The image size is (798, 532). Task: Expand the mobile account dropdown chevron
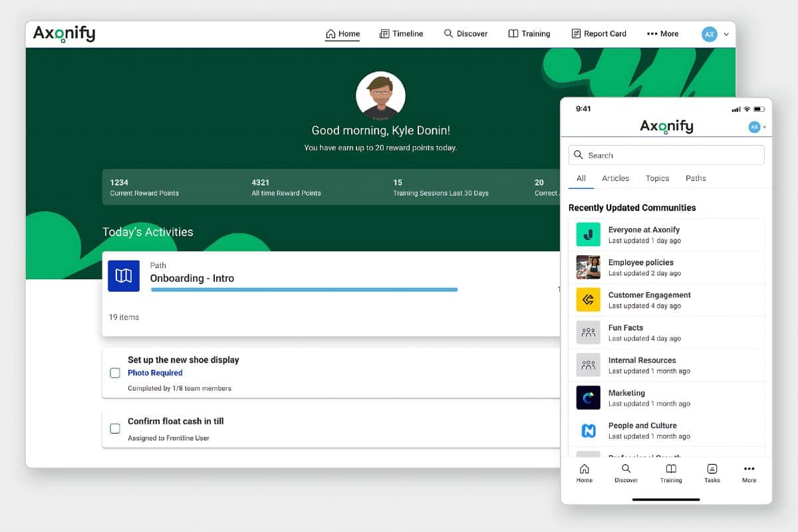pyautogui.click(x=764, y=127)
